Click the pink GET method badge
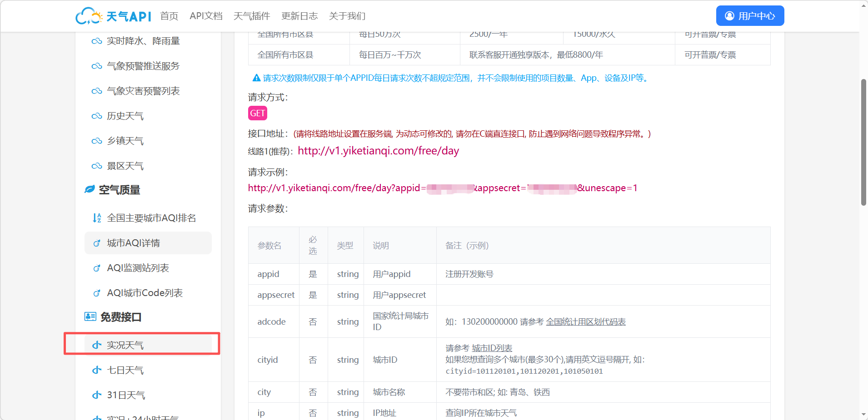Viewport: 868px width, 420px height. pos(258,113)
